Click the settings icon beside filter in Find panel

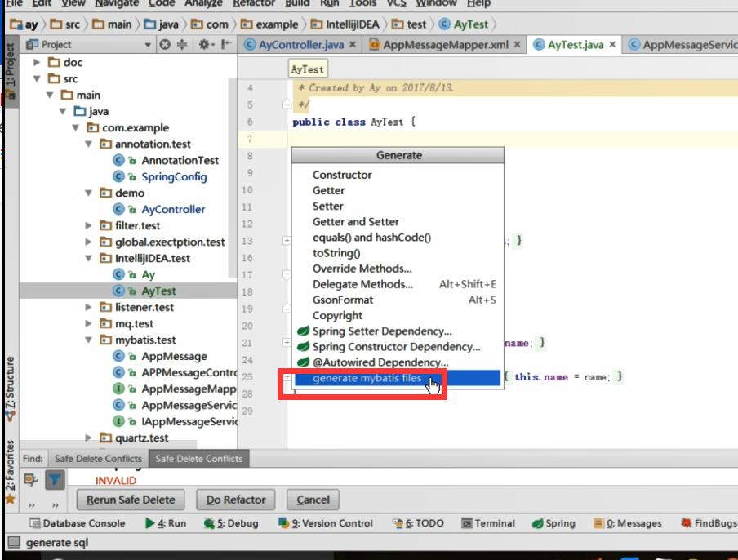click(x=31, y=480)
